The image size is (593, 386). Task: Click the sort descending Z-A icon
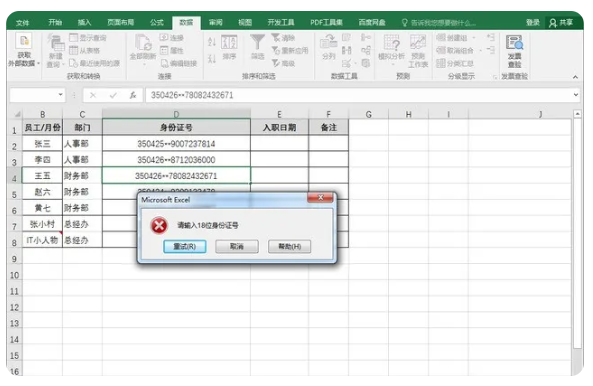[x=212, y=59]
